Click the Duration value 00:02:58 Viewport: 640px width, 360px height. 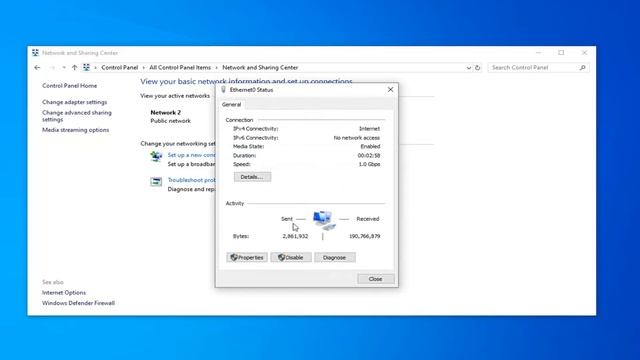369,156
